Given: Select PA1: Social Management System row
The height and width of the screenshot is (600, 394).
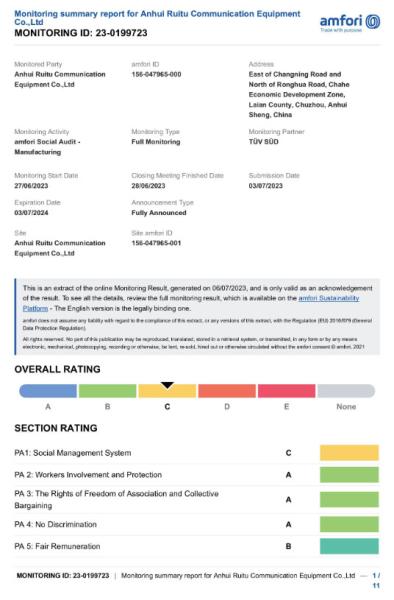Looking at the screenshot, I should coord(197,453).
